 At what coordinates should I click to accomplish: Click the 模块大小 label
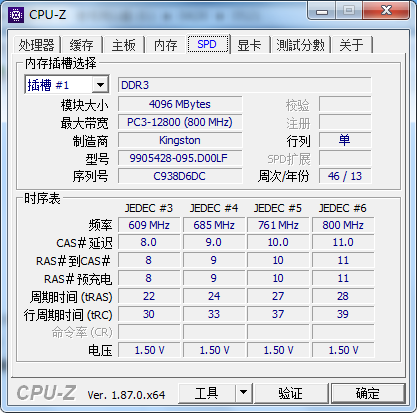pyautogui.click(x=85, y=105)
